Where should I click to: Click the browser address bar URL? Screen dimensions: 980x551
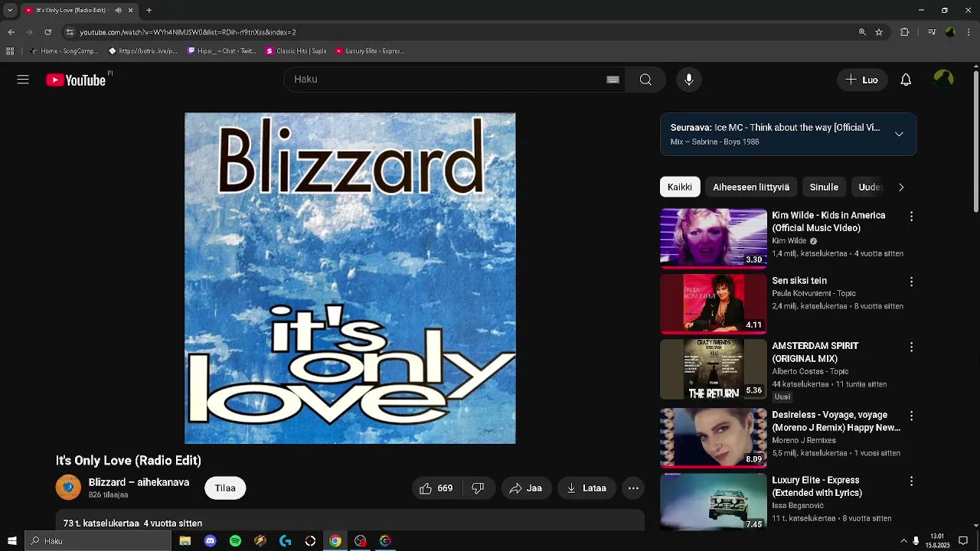[188, 32]
